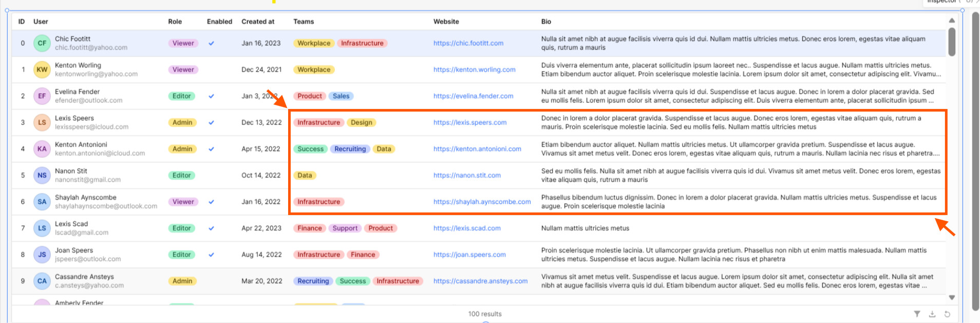
Task: Sort by the Created at column header
Action: pyautogui.click(x=258, y=22)
